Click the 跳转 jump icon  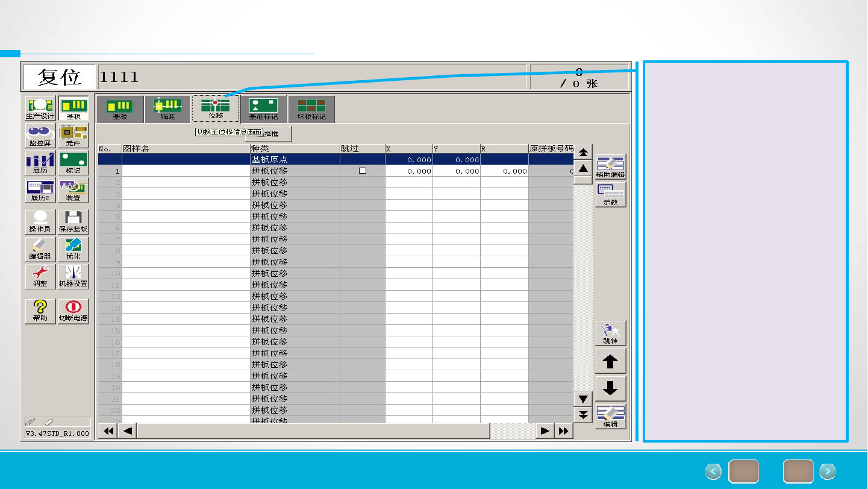(x=611, y=333)
